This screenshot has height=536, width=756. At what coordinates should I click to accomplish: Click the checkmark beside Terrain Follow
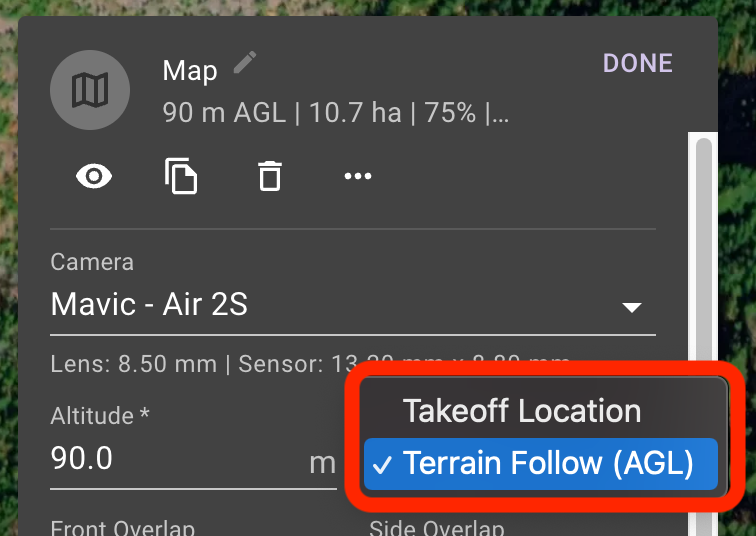382,465
